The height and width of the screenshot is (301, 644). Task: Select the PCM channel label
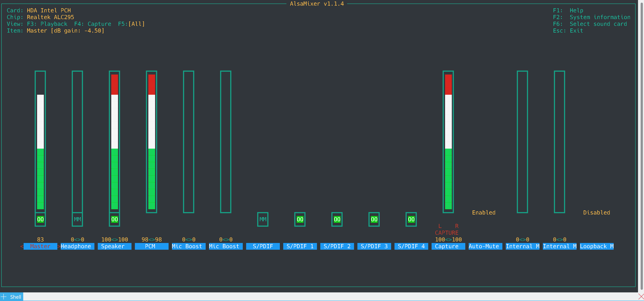(152, 246)
